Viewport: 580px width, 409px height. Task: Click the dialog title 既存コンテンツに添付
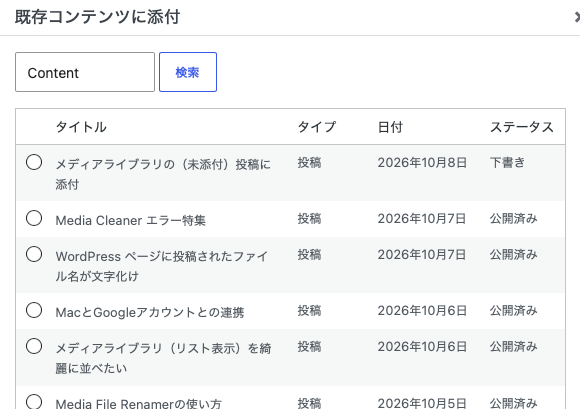pos(97,17)
